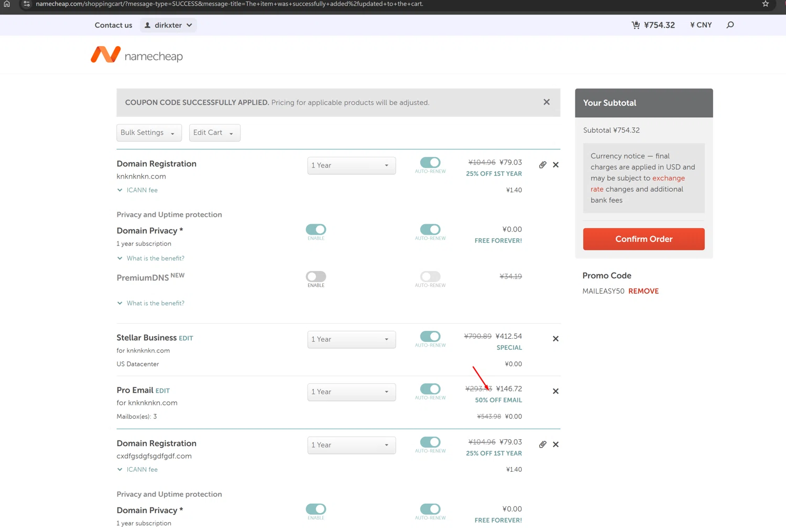Open the Edit Cart dropdown

[x=214, y=132]
